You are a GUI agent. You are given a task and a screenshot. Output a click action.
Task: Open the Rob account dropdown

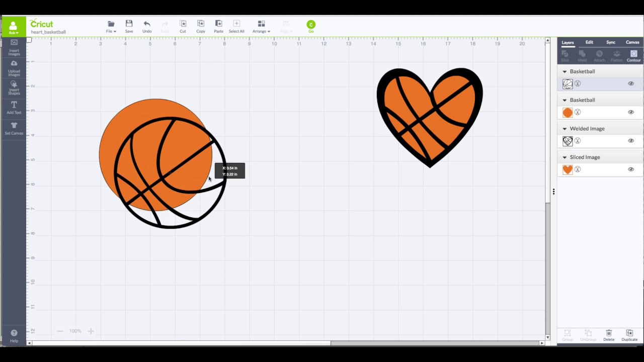13,28
